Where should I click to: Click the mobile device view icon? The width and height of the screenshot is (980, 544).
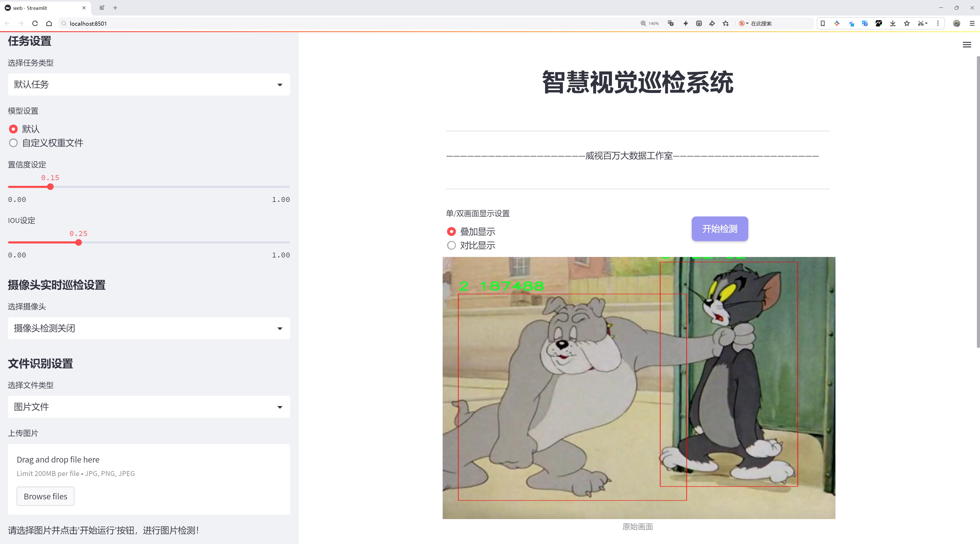coord(823,24)
